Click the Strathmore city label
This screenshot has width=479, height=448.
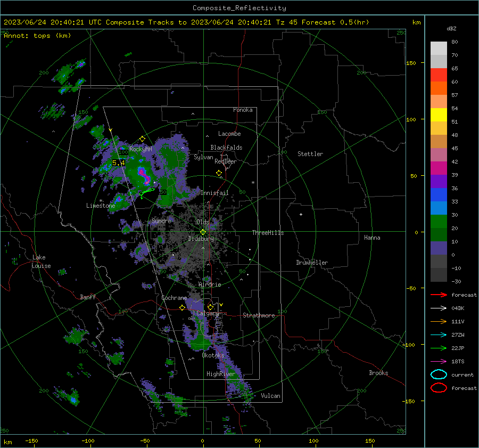(x=259, y=315)
